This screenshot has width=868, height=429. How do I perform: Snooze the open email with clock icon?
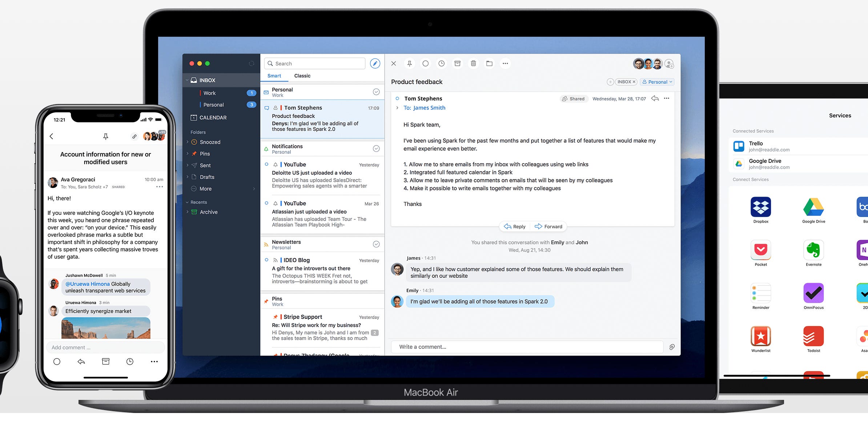coord(441,64)
